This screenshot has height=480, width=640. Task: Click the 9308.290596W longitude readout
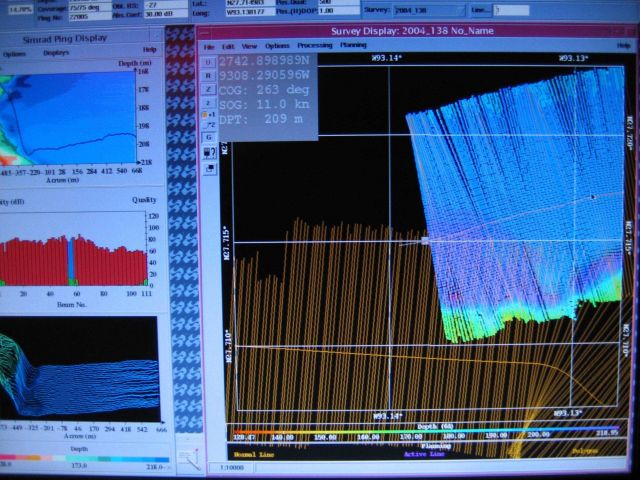[264, 75]
